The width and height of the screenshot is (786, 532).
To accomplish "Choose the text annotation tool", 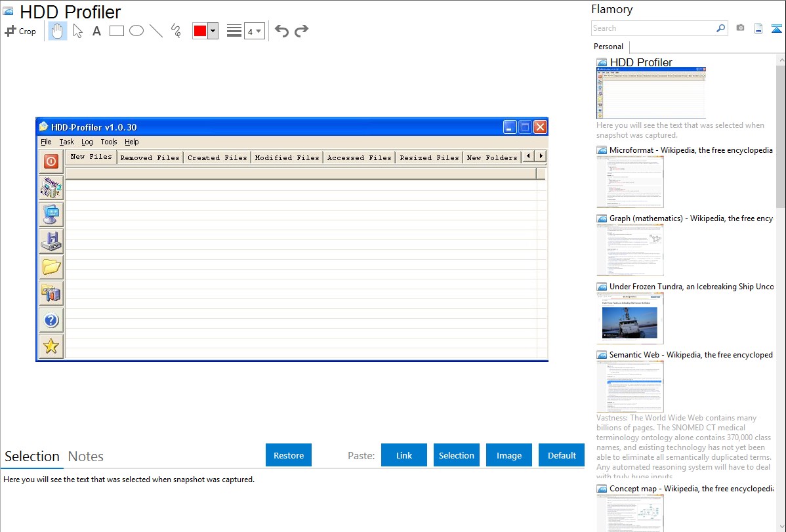I will [x=96, y=31].
